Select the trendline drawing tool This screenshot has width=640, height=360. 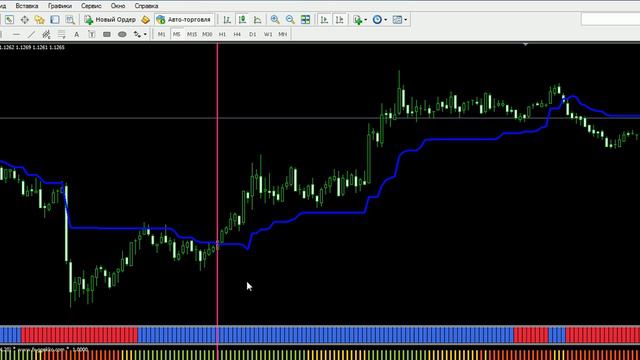tap(31, 34)
